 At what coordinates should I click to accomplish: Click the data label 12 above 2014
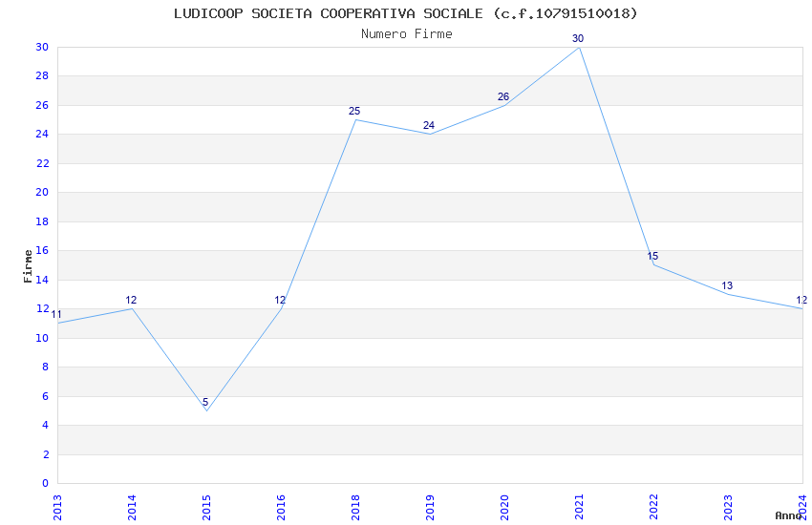tap(131, 300)
